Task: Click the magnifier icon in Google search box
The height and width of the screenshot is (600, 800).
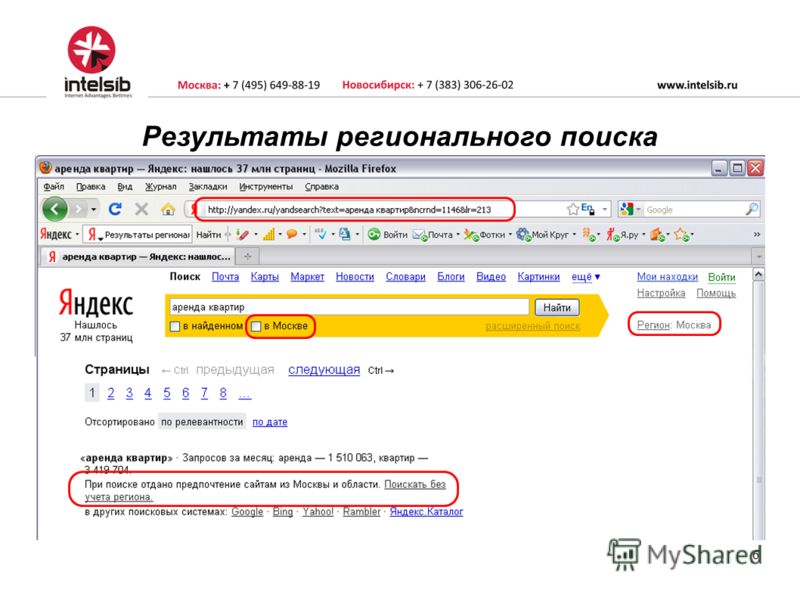Action: point(752,209)
